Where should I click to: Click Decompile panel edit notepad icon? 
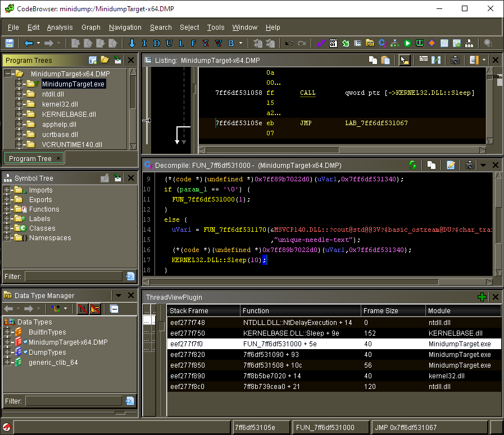pos(451,166)
